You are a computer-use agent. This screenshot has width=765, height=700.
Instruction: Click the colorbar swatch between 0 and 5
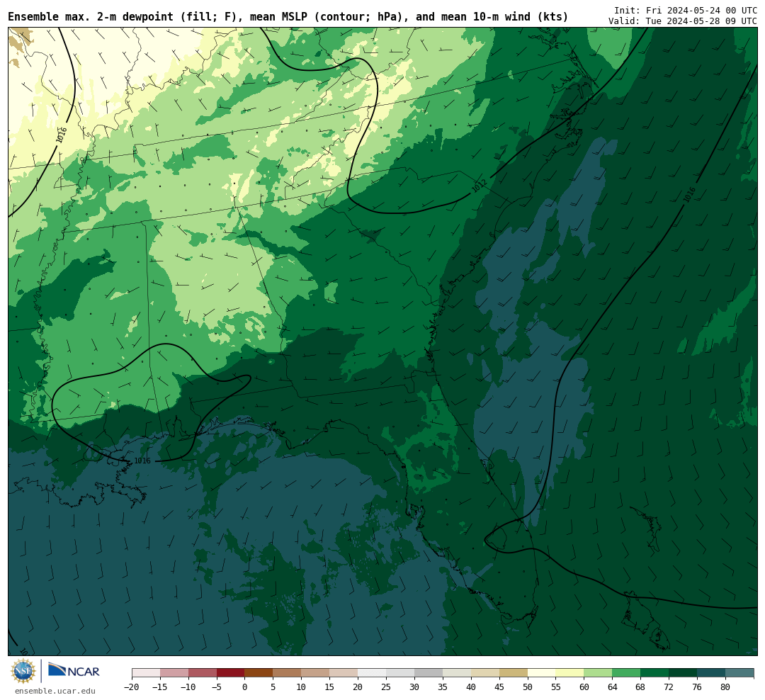pos(259,673)
